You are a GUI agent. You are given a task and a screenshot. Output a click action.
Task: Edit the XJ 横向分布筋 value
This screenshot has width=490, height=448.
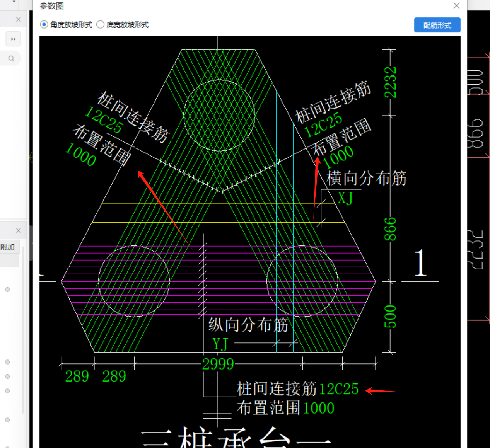345,198
